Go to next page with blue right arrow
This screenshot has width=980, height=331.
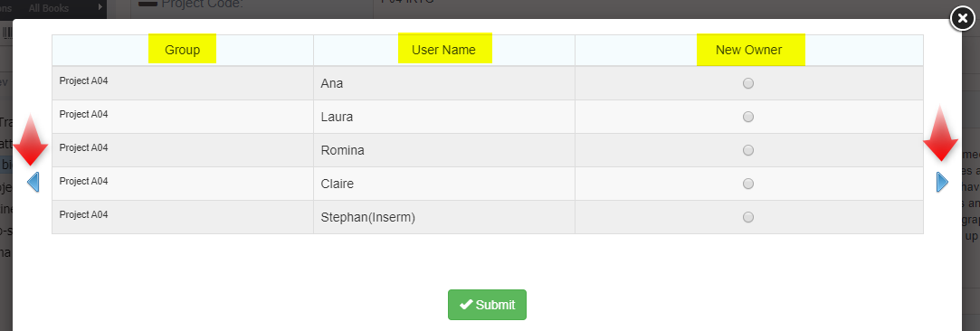[943, 182]
